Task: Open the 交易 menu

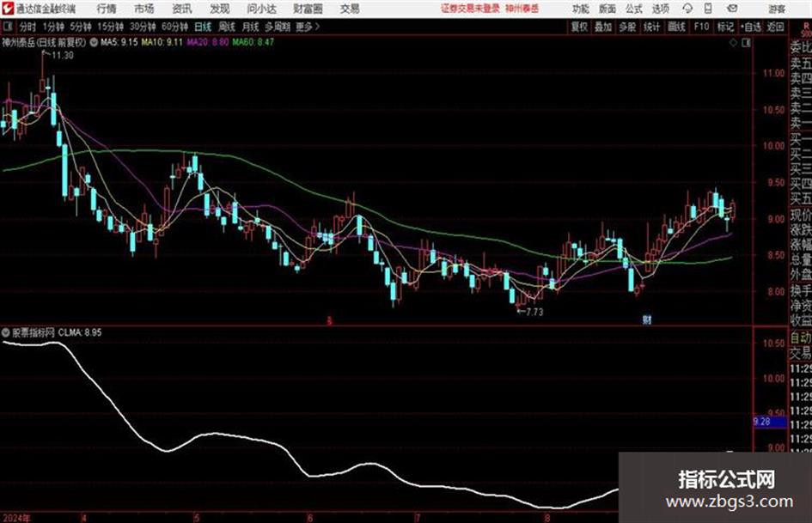Action: [350, 9]
